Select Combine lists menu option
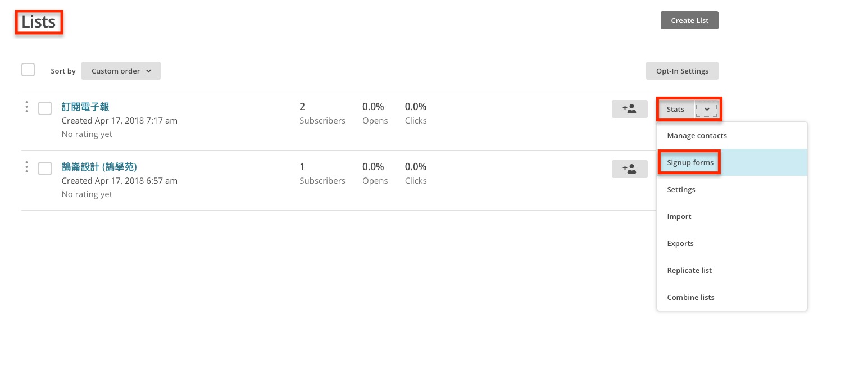 click(x=690, y=298)
